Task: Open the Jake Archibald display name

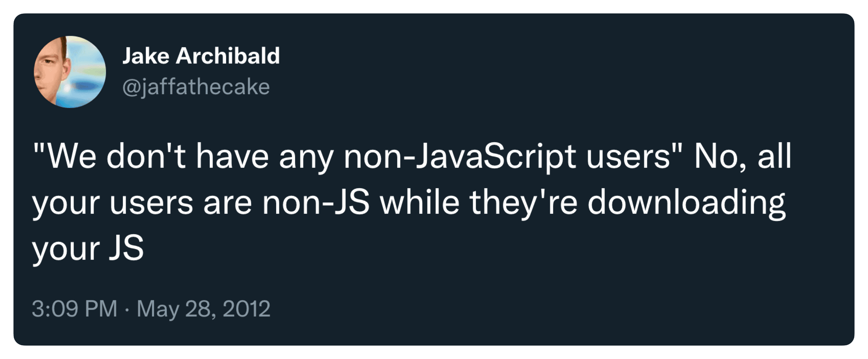Action: (201, 56)
